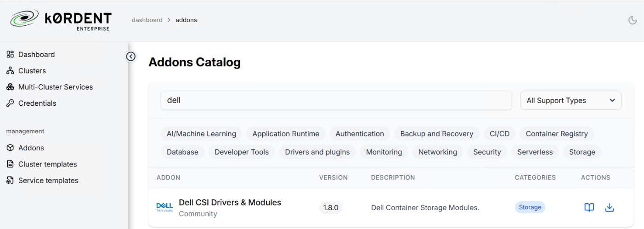This screenshot has width=644, height=229.
Task: Select Cluster templates in sidebar
Action: (47, 164)
